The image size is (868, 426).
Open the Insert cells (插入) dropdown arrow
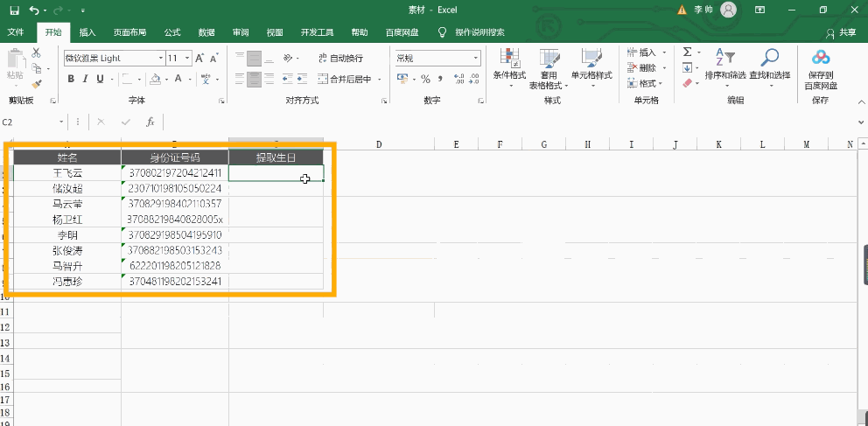point(664,52)
